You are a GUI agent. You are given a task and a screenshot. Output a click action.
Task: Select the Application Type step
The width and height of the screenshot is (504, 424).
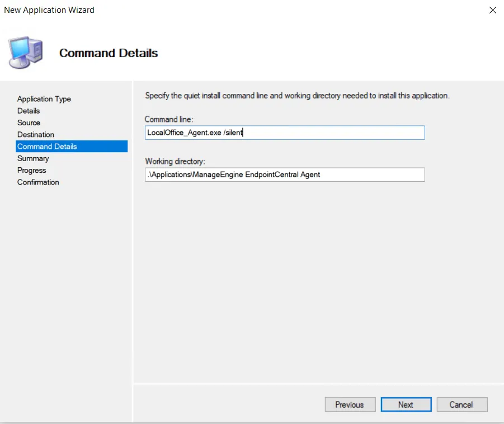(x=44, y=99)
